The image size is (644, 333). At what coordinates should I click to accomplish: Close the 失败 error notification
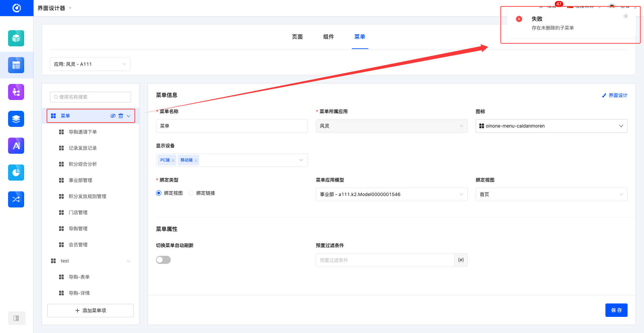pos(626,16)
